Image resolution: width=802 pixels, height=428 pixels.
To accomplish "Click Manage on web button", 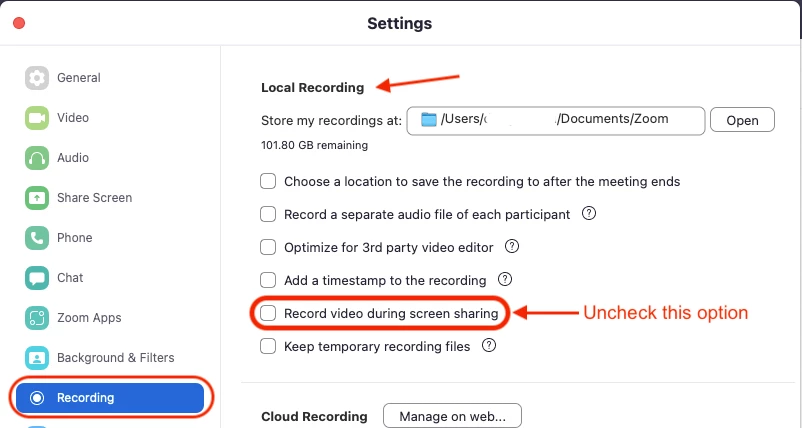I will point(452,416).
